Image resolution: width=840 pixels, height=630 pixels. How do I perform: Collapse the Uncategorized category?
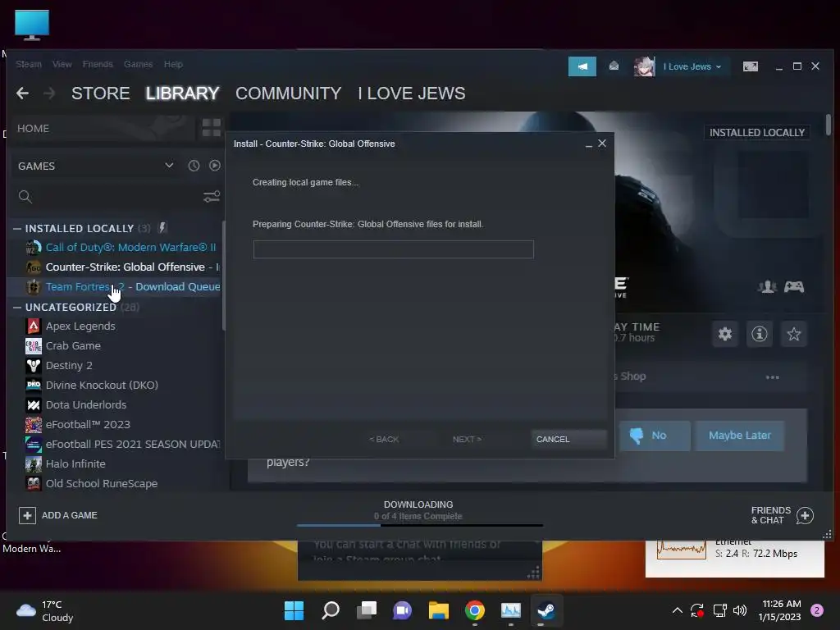pos(17,307)
